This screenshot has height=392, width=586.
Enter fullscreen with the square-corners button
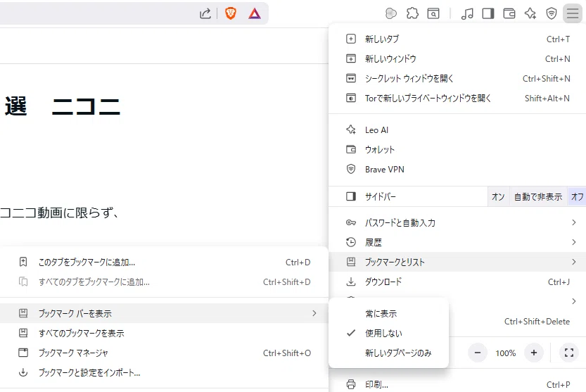(569, 353)
